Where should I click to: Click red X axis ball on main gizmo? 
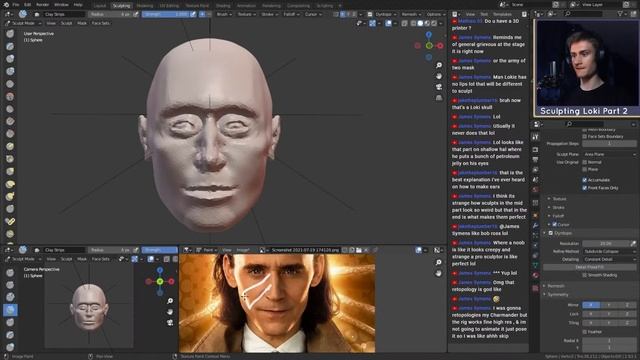tap(440, 46)
